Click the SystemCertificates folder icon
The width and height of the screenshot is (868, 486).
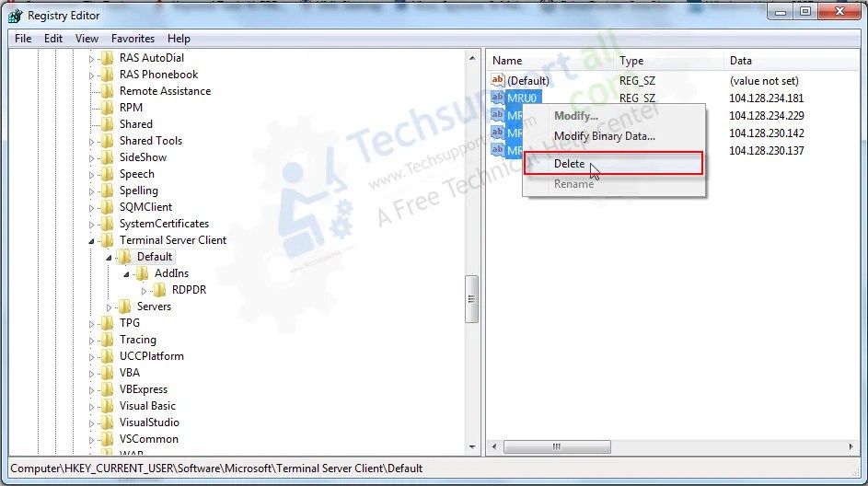click(108, 224)
